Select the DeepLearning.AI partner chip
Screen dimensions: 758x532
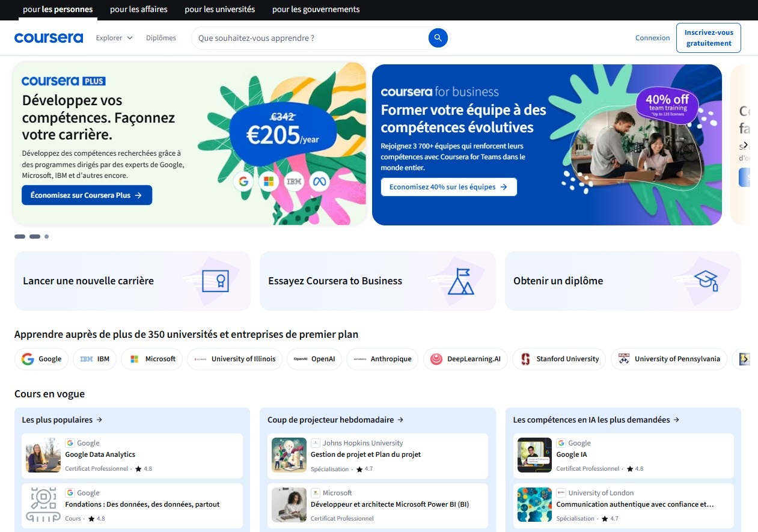(465, 359)
